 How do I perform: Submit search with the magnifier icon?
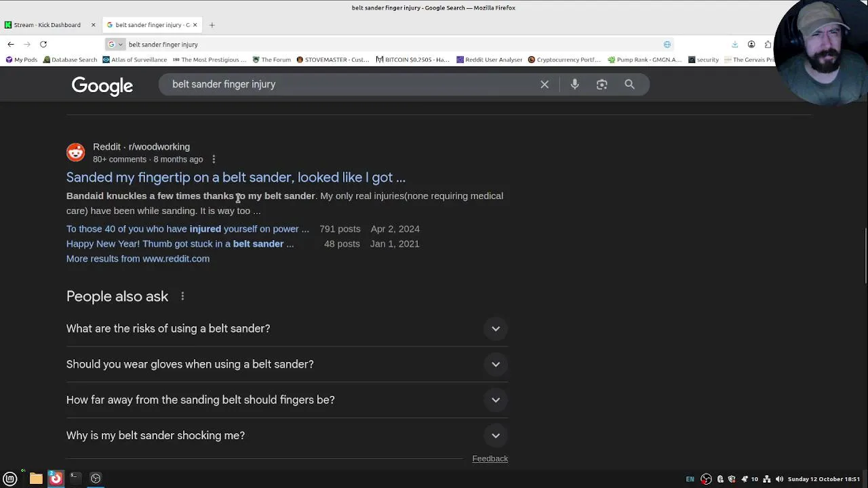pyautogui.click(x=629, y=84)
